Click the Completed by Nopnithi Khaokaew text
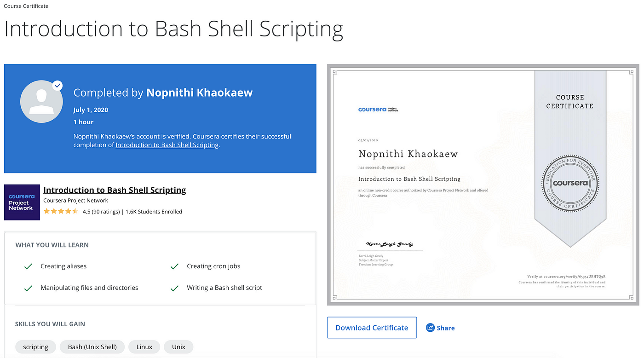644x358 pixels. 163,92
